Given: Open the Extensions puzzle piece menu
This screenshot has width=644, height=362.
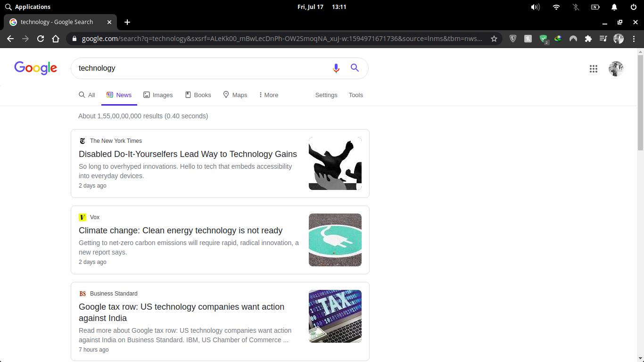Looking at the screenshot, I should point(588,39).
